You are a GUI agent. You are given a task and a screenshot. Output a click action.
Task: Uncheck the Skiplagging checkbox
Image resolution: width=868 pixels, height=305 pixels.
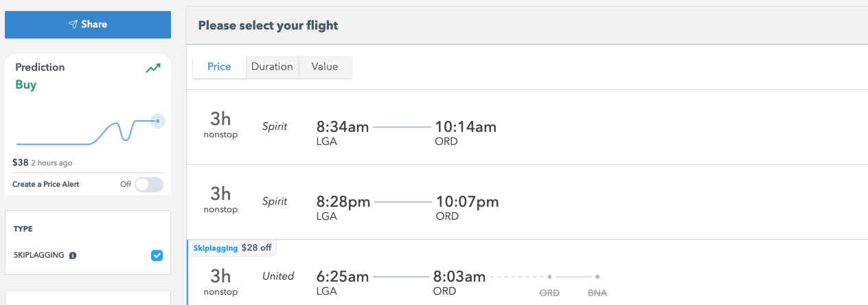pyautogui.click(x=157, y=256)
